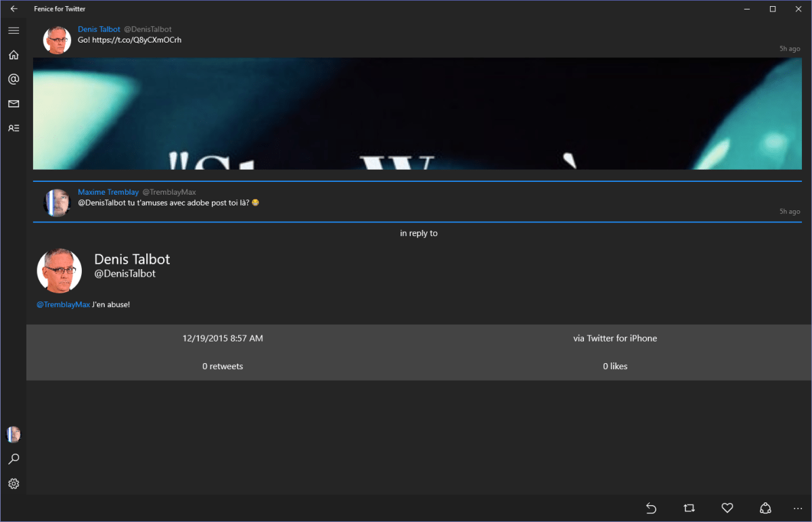This screenshot has height=522, width=812.
Task: Go to the Home timeline
Action: point(14,55)
